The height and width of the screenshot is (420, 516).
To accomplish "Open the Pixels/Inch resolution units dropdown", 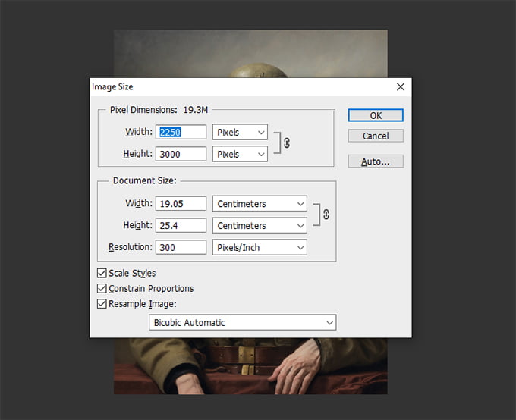I will (260, 247).
